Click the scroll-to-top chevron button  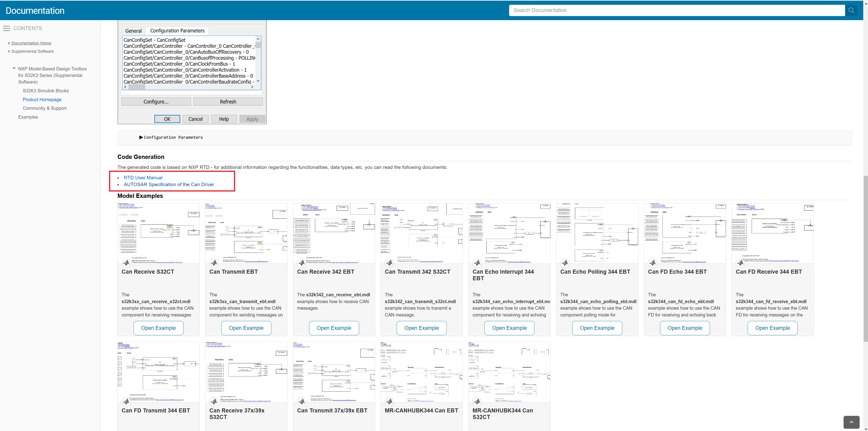point(851,422)
